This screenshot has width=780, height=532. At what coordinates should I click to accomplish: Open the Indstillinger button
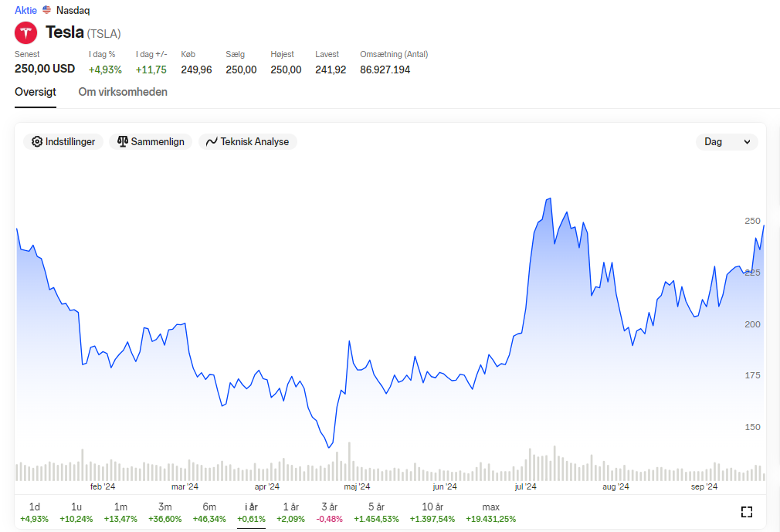point(63,142)
